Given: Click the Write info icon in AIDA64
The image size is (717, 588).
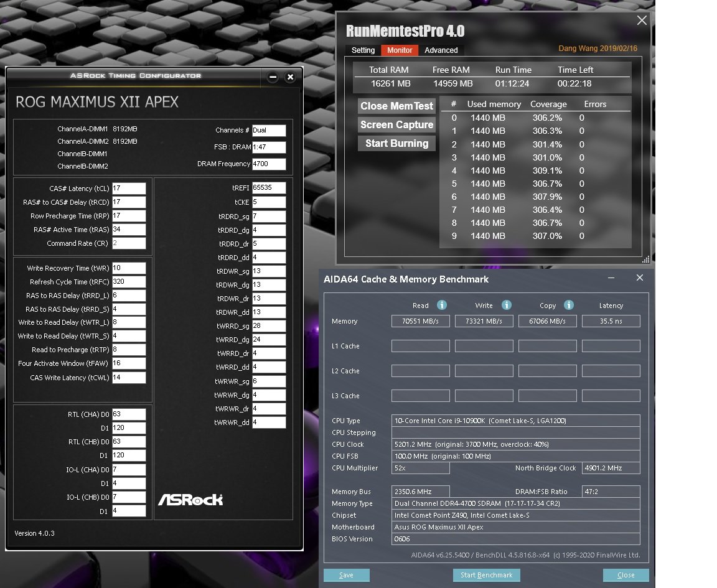Looking at the screenshot, I should (506, 305).
